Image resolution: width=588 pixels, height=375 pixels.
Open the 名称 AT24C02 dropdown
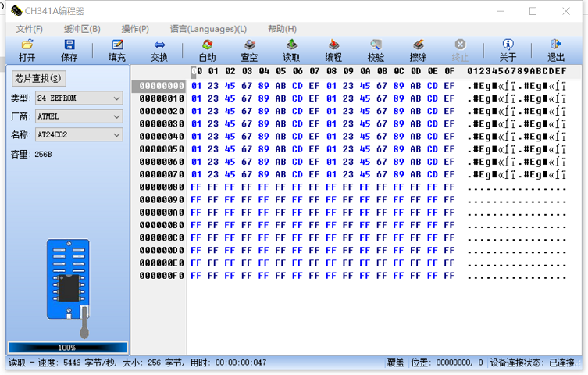(x=79, y=134)
